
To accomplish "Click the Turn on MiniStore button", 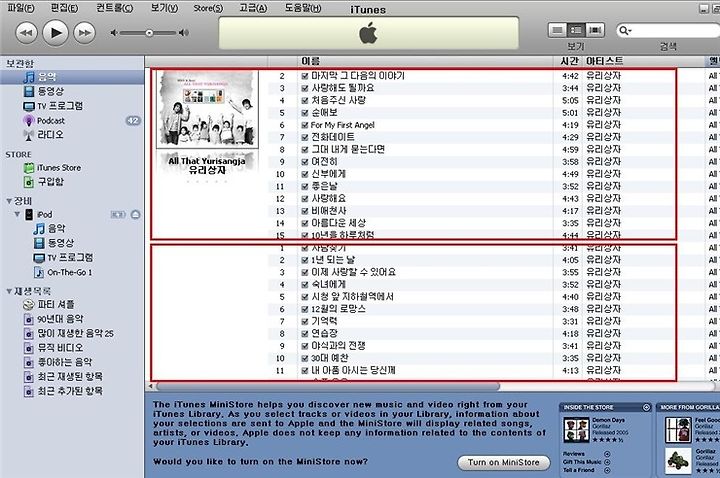I will coord(504,462).
